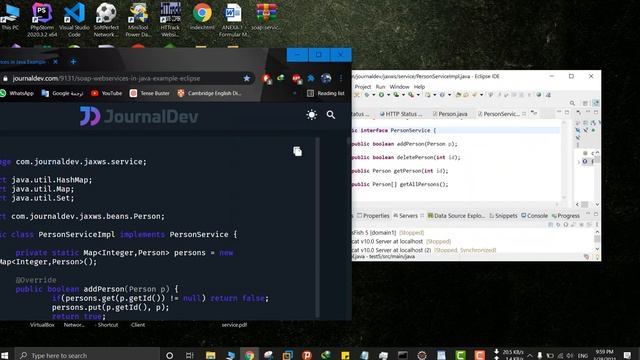Switch to Person.java editor tab
This screenshot has width=640, height=360.
pos(450,114)
